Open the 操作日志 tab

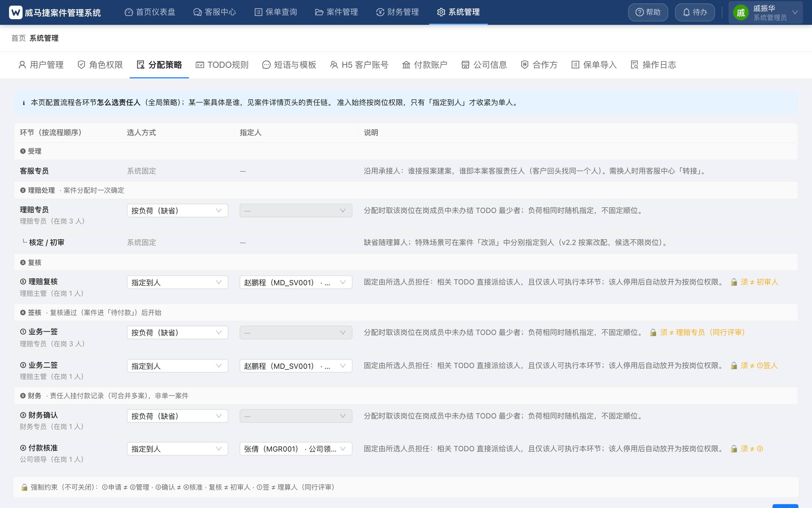click(653, 65)
